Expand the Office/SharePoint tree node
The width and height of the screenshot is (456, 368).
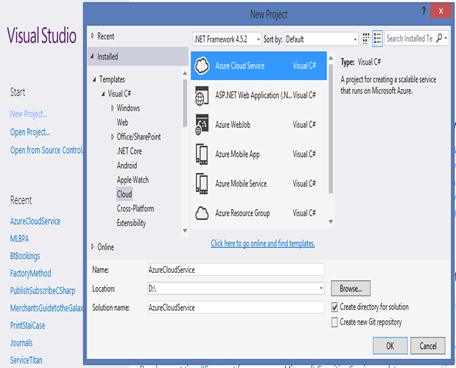112,137
